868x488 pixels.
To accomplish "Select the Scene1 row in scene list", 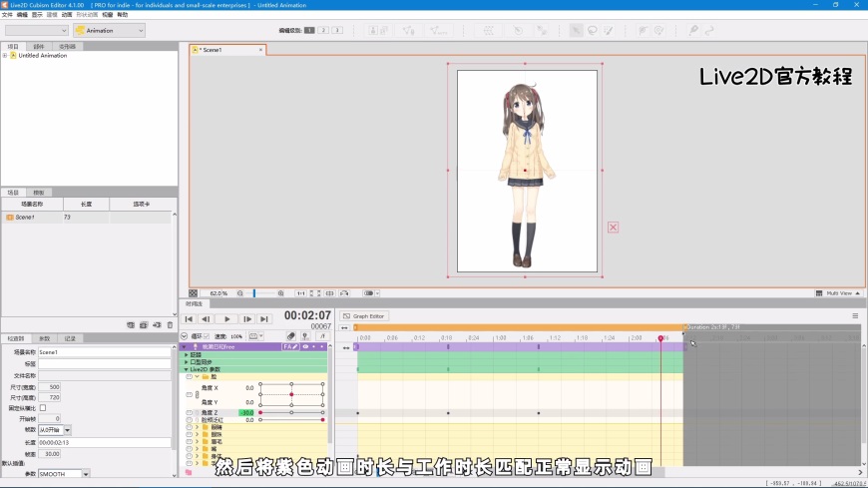I will click(89, 218).
